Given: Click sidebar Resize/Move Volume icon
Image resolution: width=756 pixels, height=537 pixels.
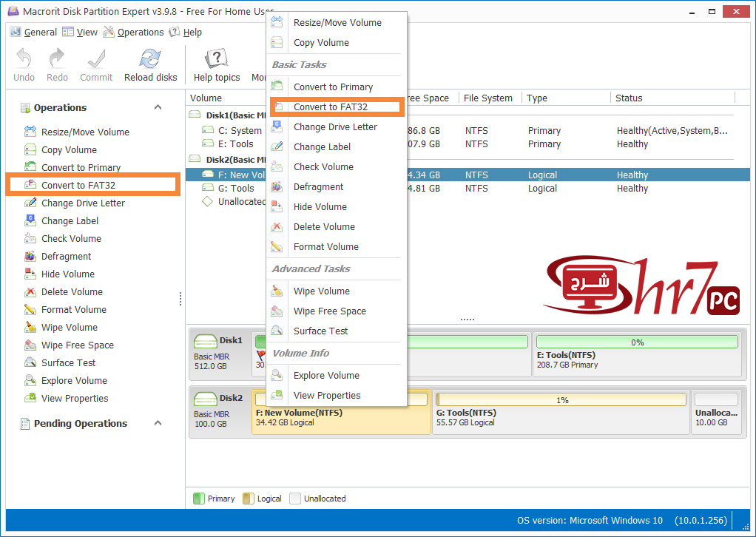Looking at the screenshot, I should [x=30, y=131].
